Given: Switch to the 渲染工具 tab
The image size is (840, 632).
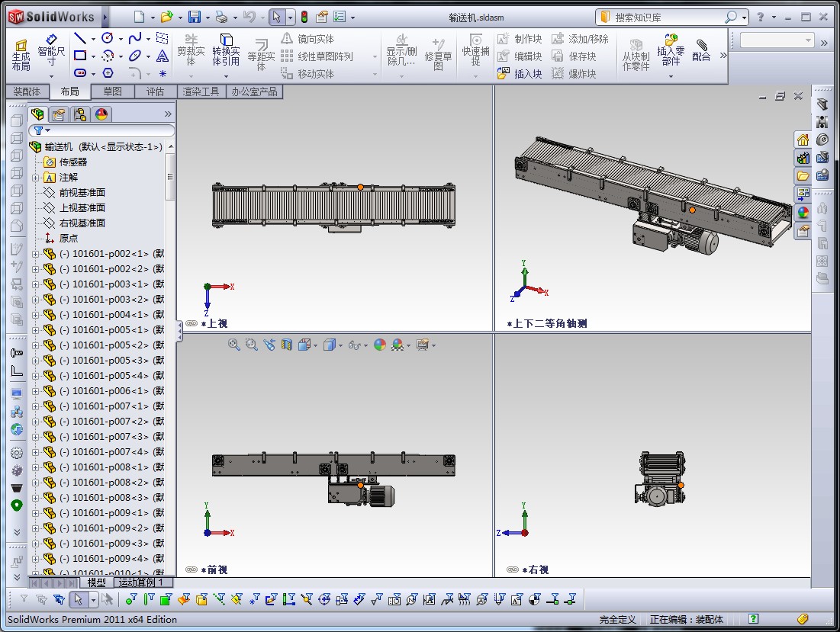Looking at the screenshot, I should (201, 92).
